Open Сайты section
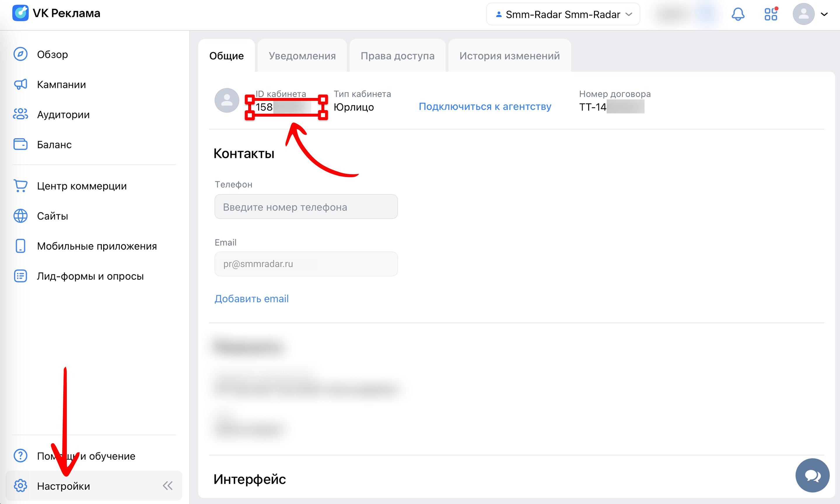The image size is (840, 504). [x=52, y=216]
